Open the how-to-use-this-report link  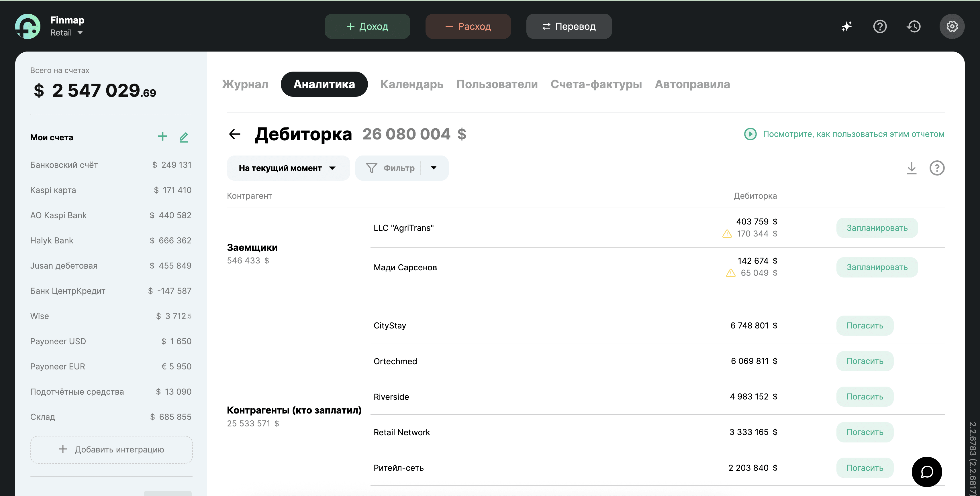pyautogui.click(x=853, y=134)
